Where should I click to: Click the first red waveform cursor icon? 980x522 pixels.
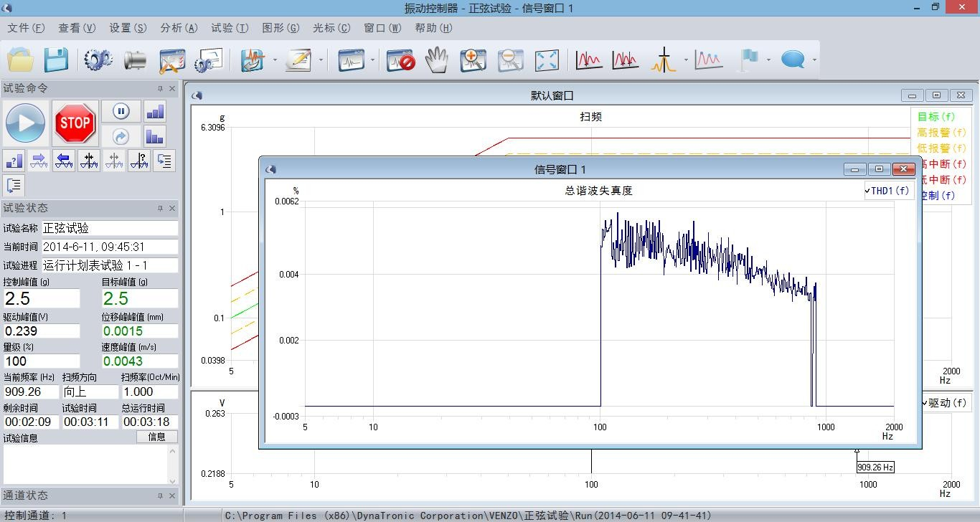click(589, 60)
